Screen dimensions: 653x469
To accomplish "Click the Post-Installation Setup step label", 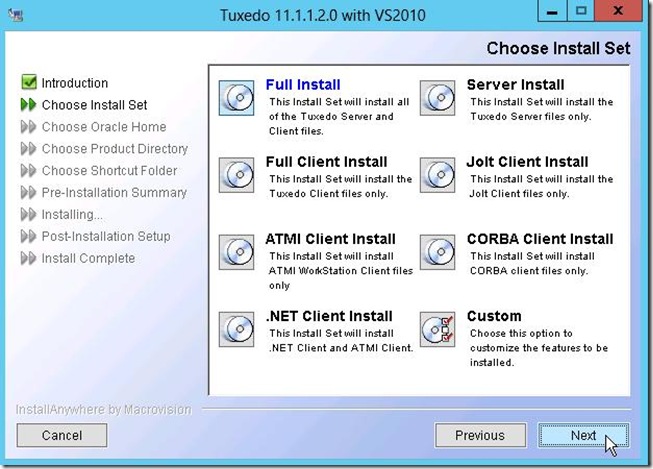I will tap(106, 236).
